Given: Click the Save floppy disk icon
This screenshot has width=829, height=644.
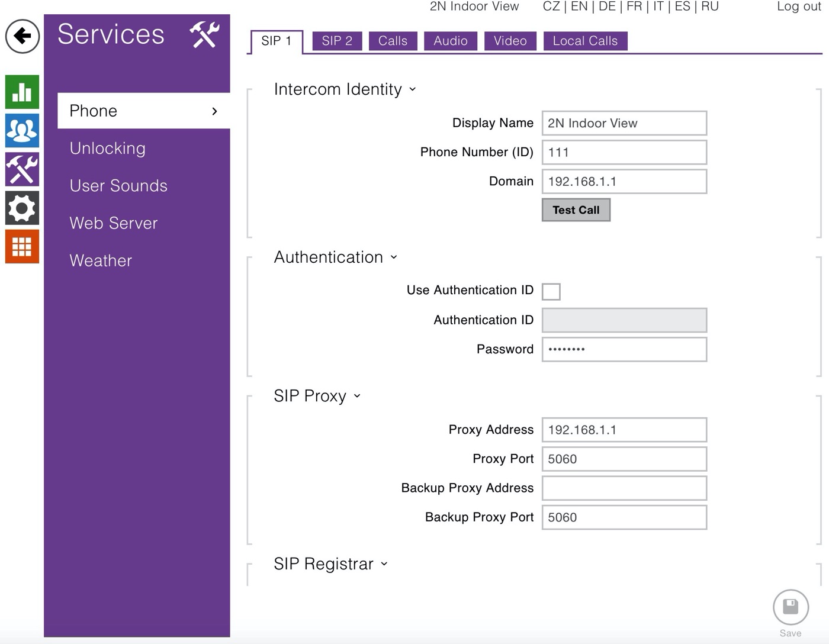Looking at the screenshot, I should [791, 607].
